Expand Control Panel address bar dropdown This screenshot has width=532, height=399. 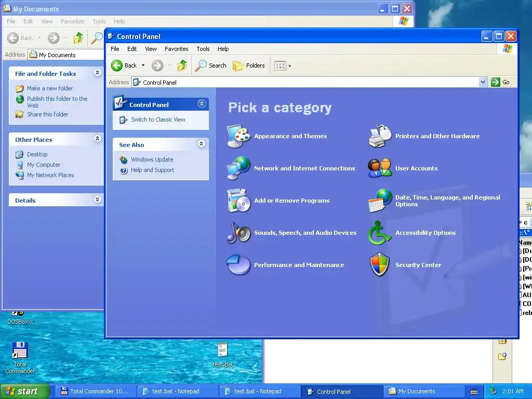coord(483,82)
